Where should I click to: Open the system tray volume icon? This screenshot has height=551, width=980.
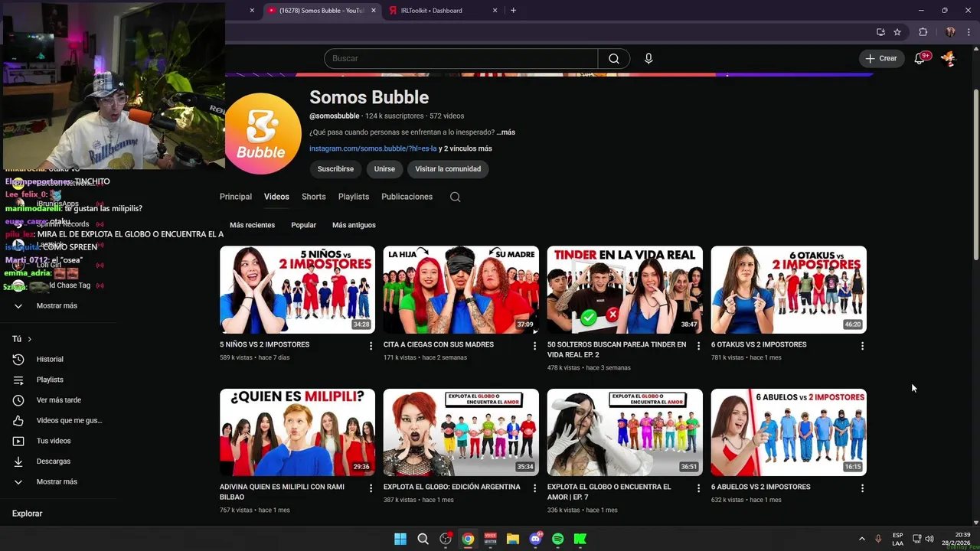point(929,539)
